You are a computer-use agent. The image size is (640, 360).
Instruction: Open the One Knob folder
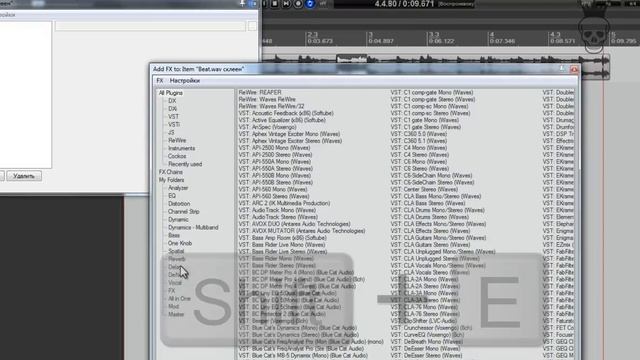[180, 243]
